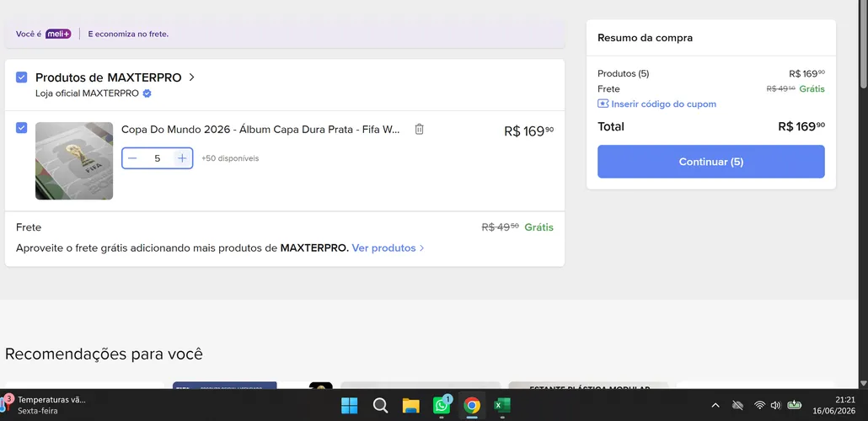Click the battery tray icon
Screen dimensions: 868x421
794,405
